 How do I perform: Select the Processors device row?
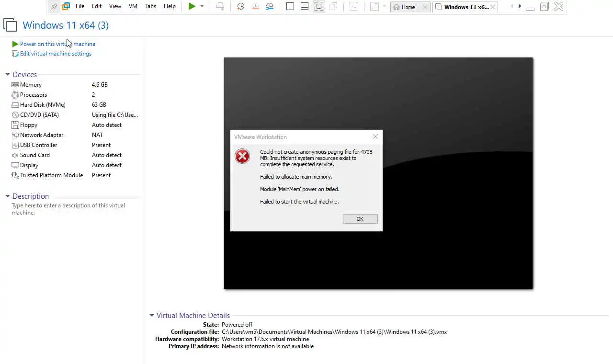[75, 95]
